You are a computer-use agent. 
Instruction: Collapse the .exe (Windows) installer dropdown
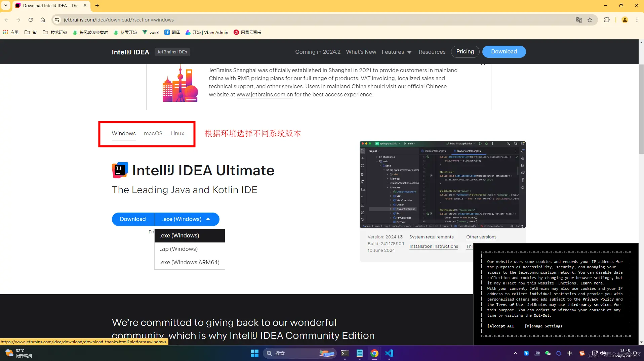(x=187, y=219)
